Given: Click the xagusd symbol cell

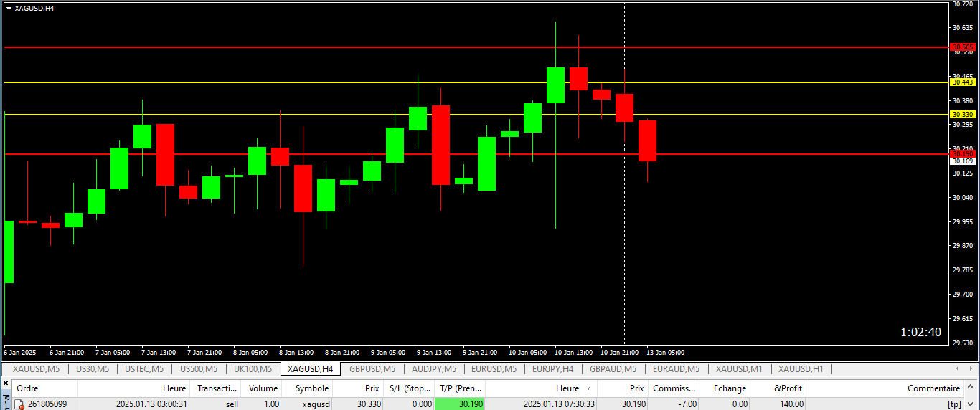Looking at the screenshot, I should [316, 404].
